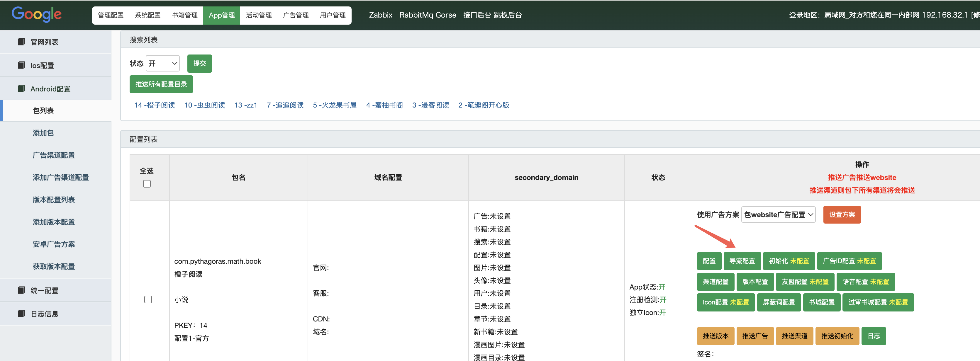The image size is (980, 361).
Task: Click book icon beside Ios配置
Action: pyautogui.click(x=22, y=65)
